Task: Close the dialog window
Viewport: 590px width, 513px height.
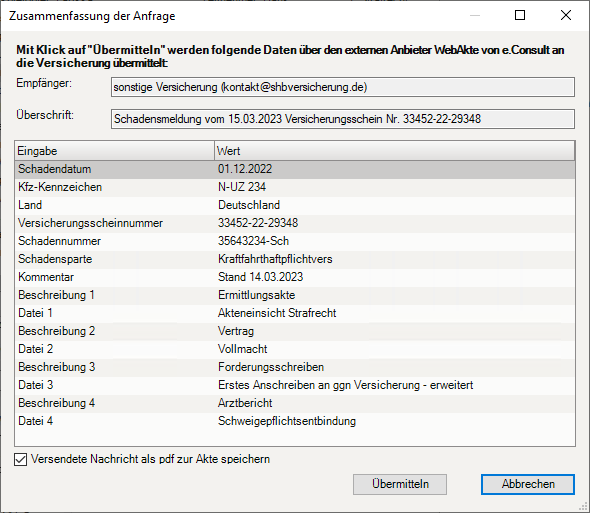Action: pos(566,15)
